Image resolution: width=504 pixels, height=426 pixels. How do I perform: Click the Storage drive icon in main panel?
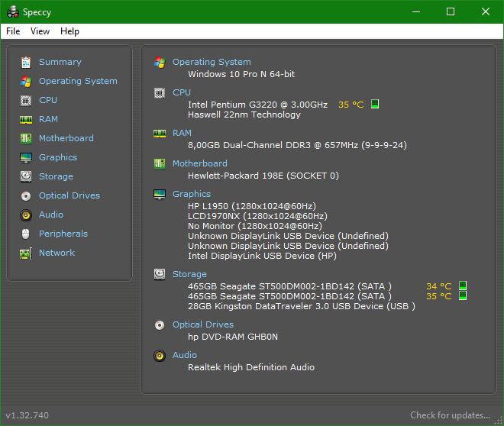pyautogui.click(x=160, y=274)
